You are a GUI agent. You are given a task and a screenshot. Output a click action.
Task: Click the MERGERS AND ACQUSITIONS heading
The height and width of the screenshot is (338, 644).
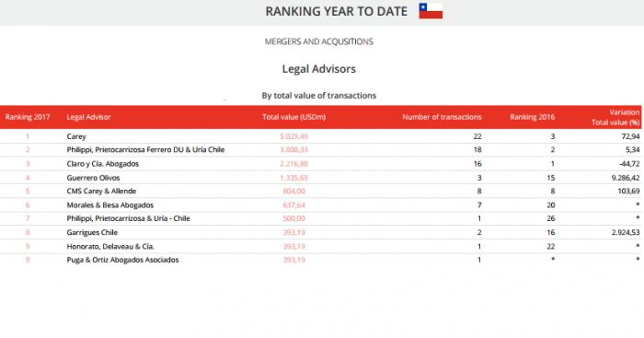point(318,41)
